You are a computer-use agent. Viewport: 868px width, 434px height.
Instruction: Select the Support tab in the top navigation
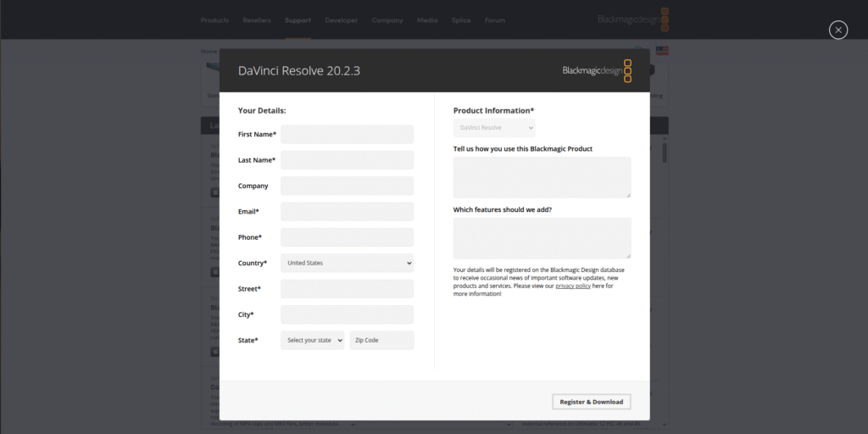click(x=298, y=20)
